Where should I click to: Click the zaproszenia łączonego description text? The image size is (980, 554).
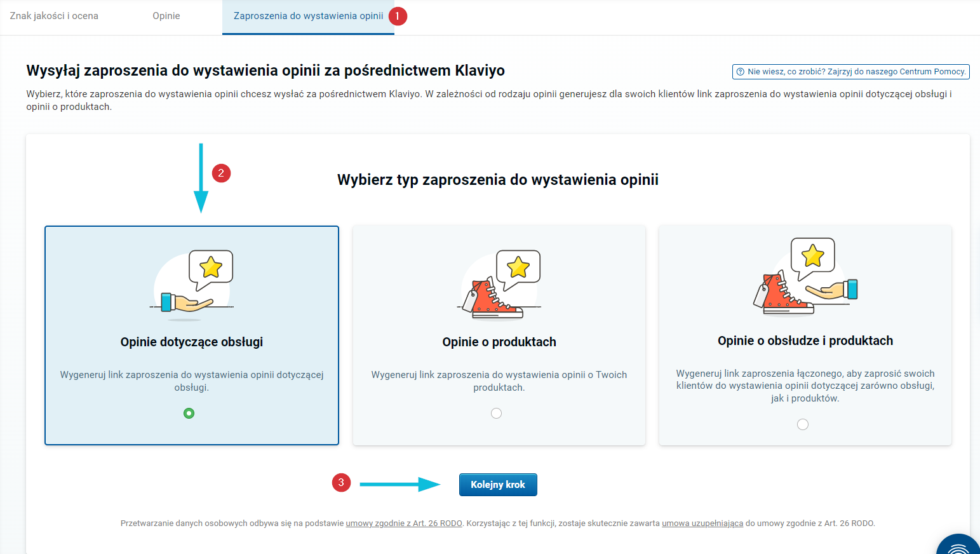(805, 386)
